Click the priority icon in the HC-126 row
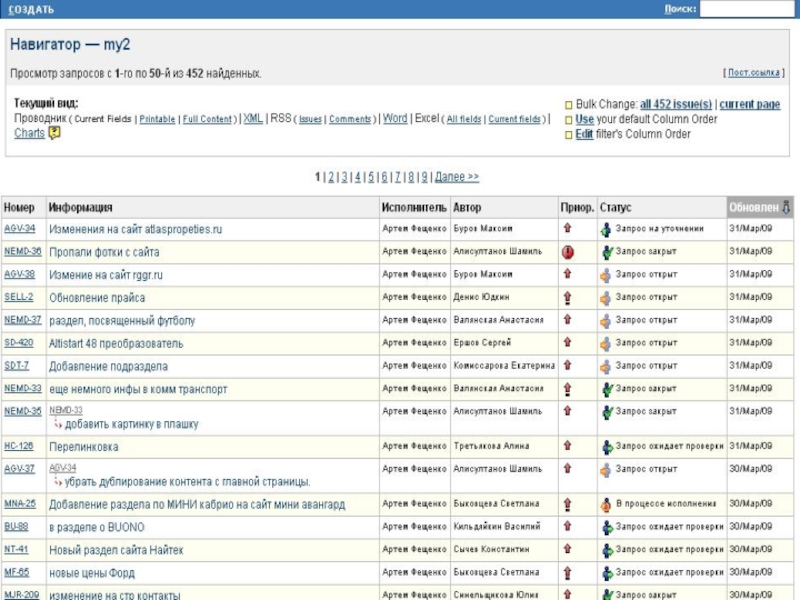This screenshot has width=800, height=600. coord(567,446)
